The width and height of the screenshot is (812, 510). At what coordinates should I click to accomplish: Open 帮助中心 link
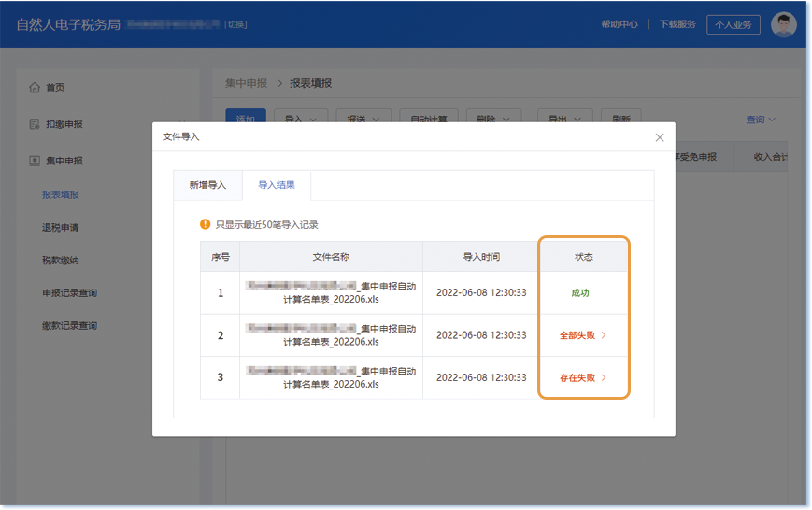[x=620, y=24]
